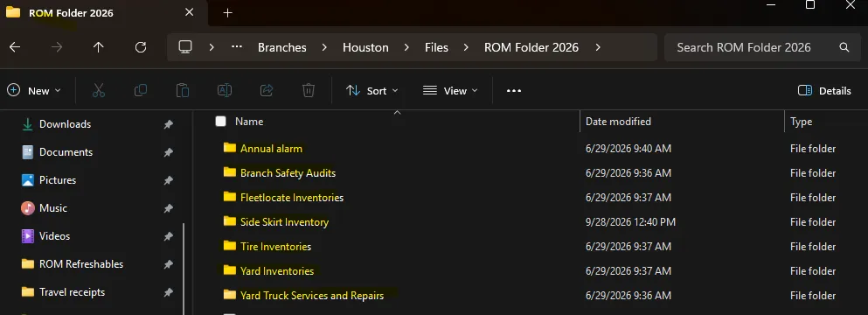Click the Share icon in toolbar

click(267, 90)
